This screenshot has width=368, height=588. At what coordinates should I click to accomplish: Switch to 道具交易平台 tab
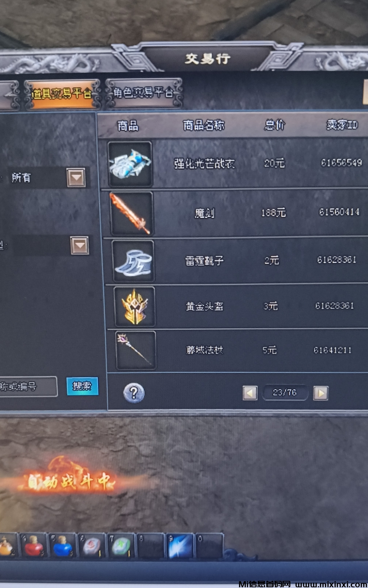(62, 94)
